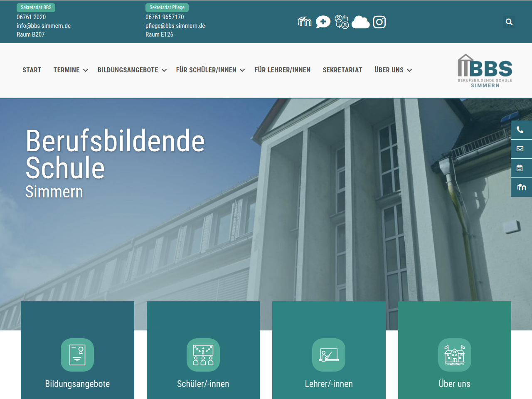
Task: Click the pflege@bbs-simmern.de email link
Action: click(x=175, y=26)
